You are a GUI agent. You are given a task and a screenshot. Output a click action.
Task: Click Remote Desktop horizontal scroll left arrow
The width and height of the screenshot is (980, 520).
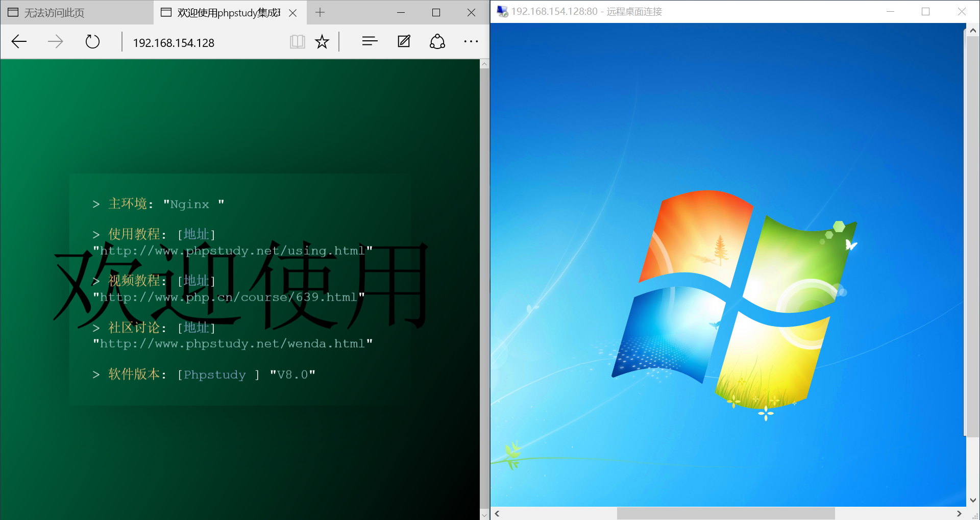tap(497, 513)
